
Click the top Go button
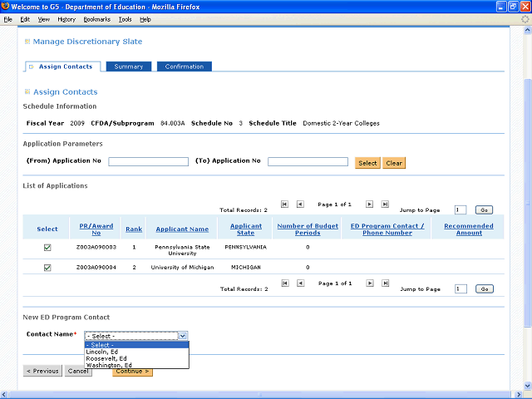click(x=485, y=210)
